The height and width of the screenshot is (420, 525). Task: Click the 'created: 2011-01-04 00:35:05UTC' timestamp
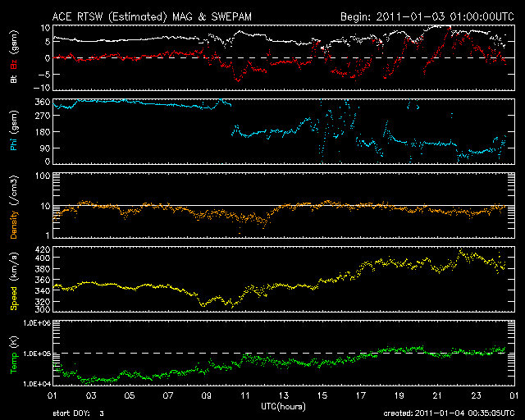[449, 413]
